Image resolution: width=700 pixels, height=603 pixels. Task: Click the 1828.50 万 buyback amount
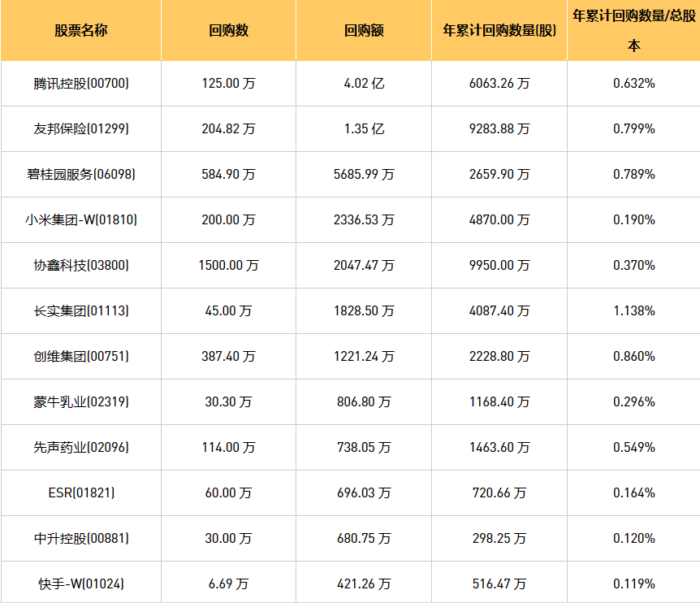(x=364, y=311)
